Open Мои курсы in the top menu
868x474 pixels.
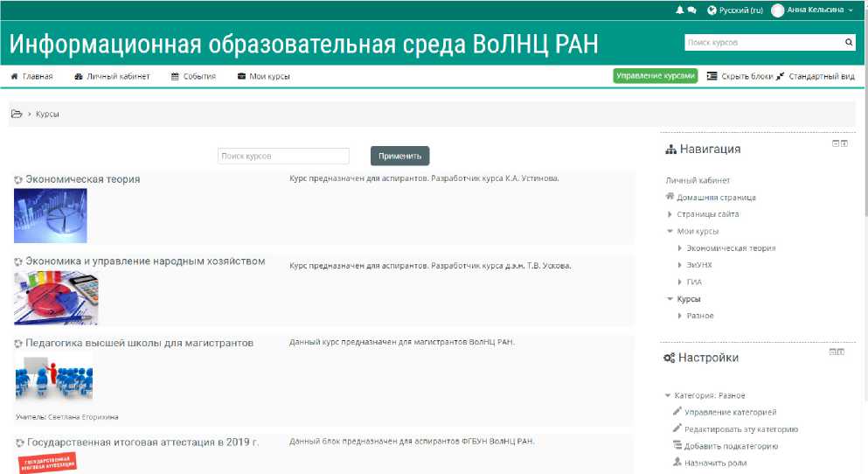click(x=263, y=76)
